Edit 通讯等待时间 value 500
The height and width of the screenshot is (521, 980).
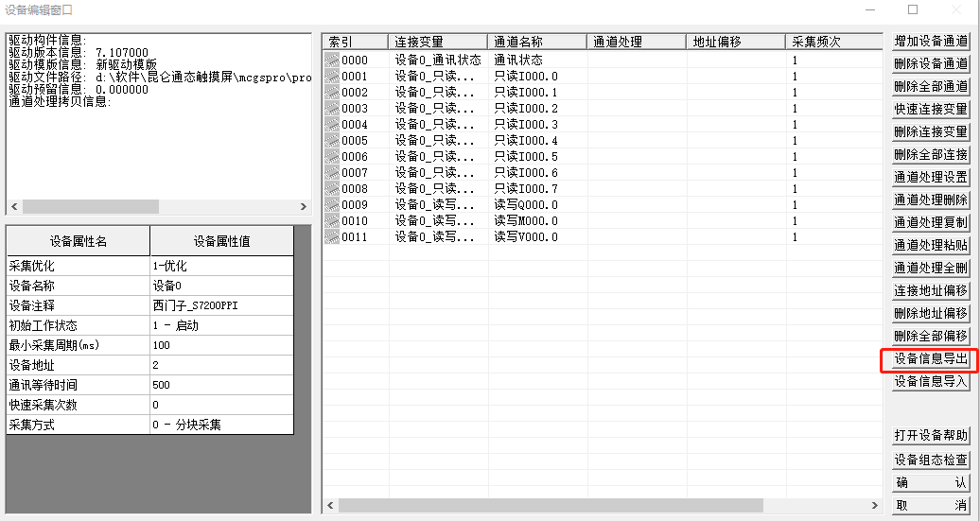coord(222,385)
